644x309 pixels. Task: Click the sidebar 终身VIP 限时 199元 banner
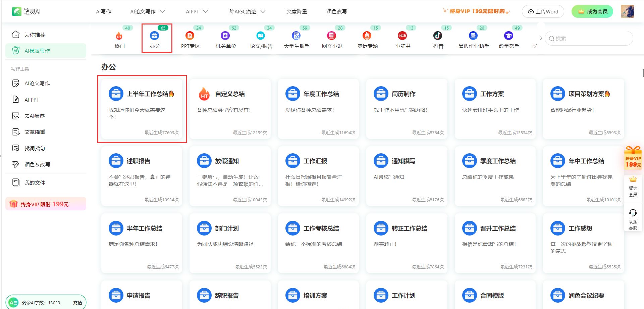(46, 204)
